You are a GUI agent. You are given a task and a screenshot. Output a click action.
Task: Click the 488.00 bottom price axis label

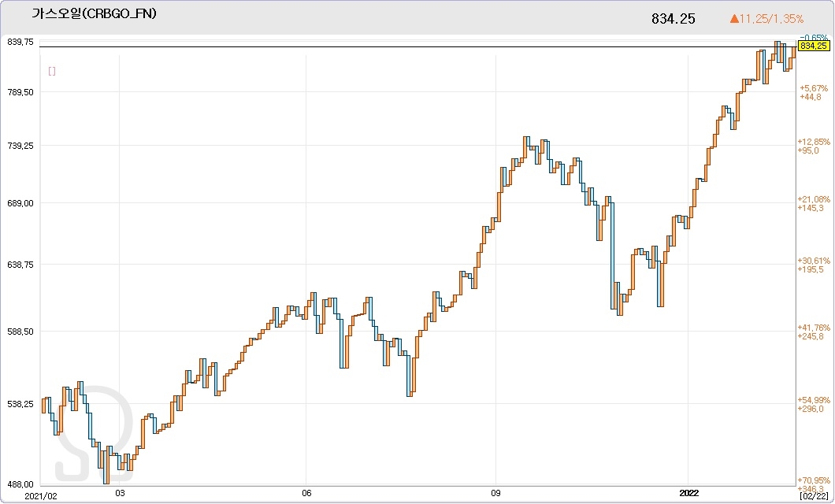(x=20, y=484)
